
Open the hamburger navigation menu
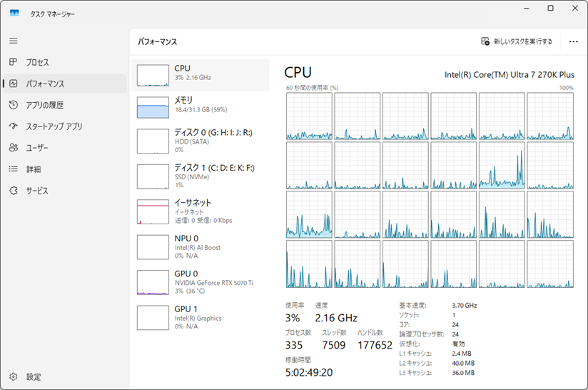click(x=14, y=41)
